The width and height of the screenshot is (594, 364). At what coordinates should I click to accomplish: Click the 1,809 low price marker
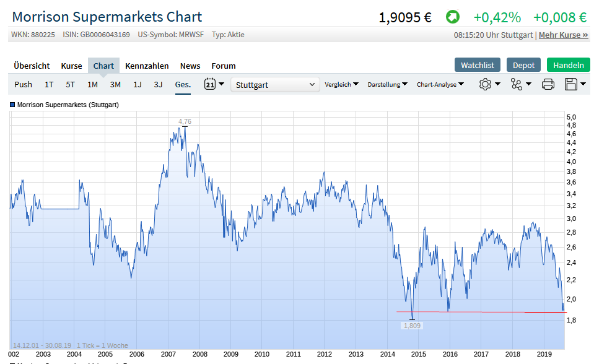pyautogui.click(x=412, y=326)
